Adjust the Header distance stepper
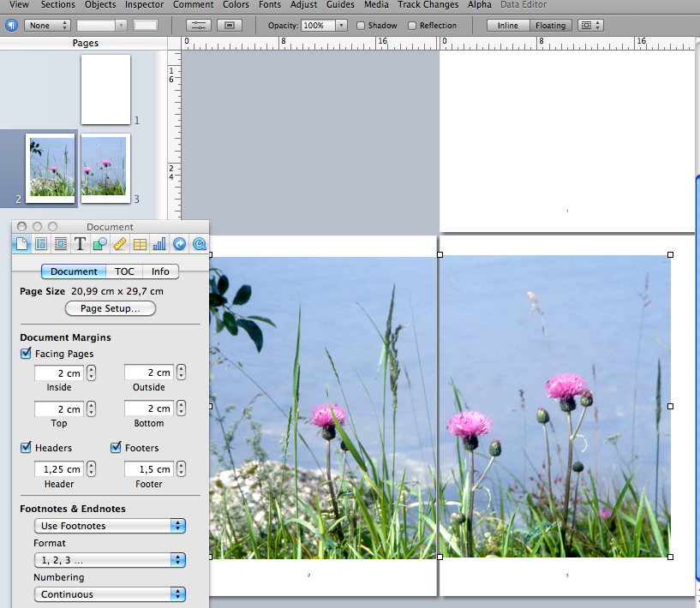Viewport: 700px width, 608px height. (91, 468)
